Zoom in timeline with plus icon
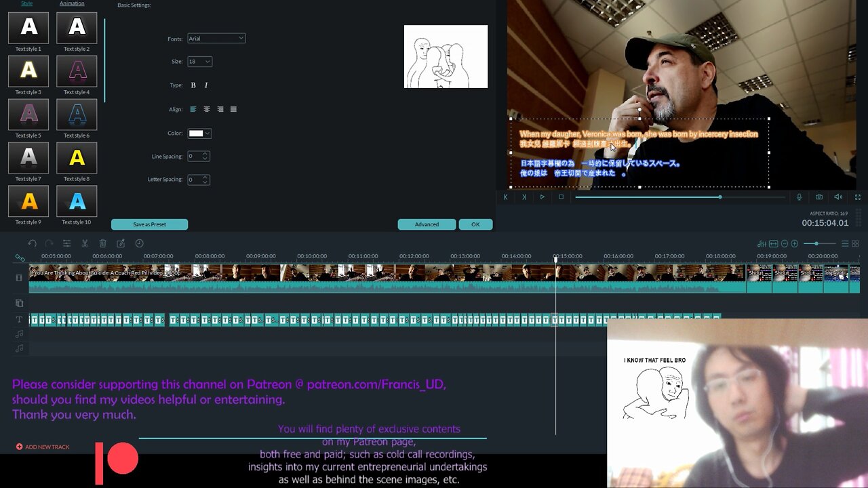The image size is (868, 488). coord(795,243)
